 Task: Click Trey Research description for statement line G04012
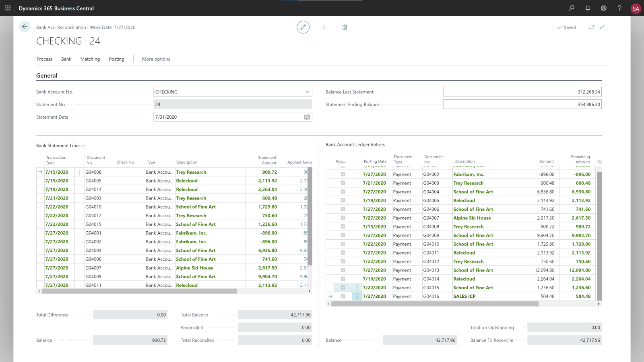(x=191, y=216)
